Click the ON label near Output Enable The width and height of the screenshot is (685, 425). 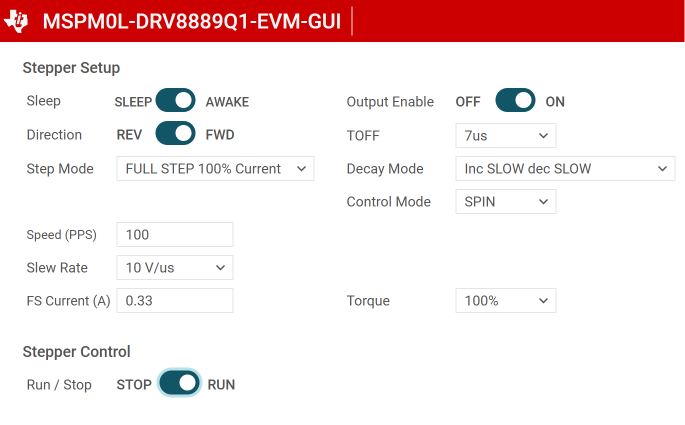[x=555, y=102]
